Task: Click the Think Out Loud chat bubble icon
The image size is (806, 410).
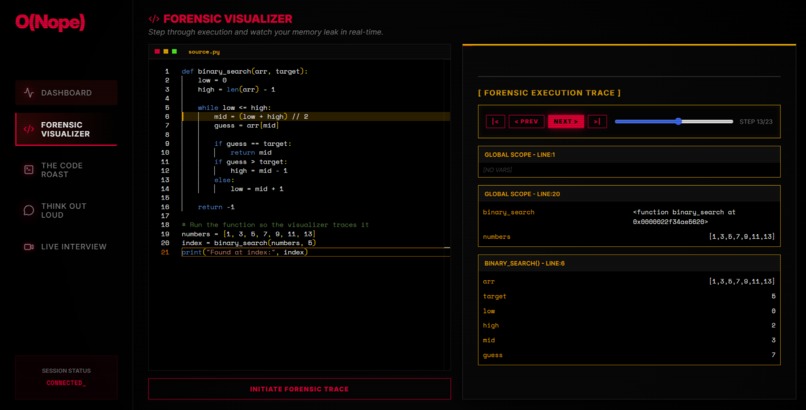Action: [29, 211]
